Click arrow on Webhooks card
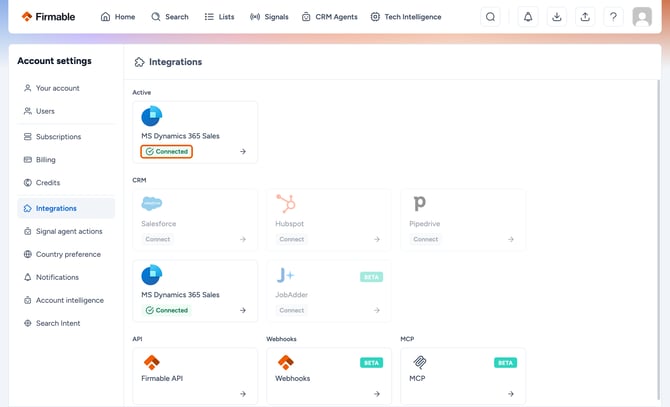The height and width of the screenshot is (407, 670). pyautogui.click(x=377, y=394)
